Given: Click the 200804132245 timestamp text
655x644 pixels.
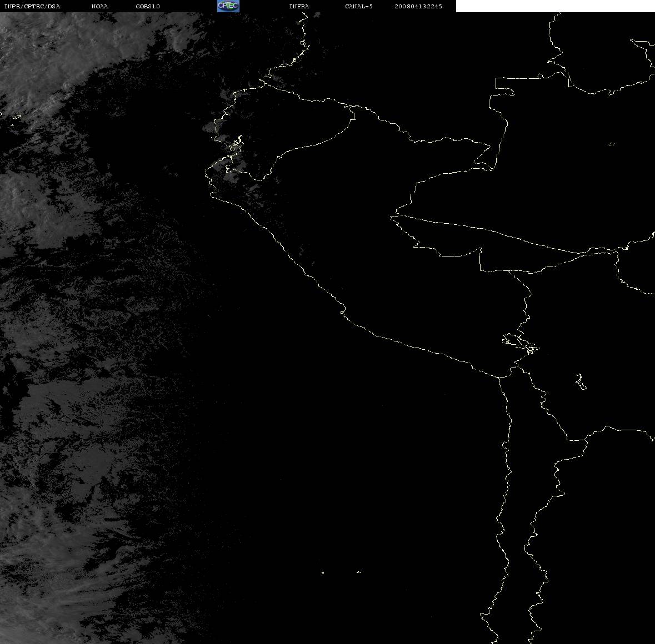Looking at the screenshot, I should point(418,6).
